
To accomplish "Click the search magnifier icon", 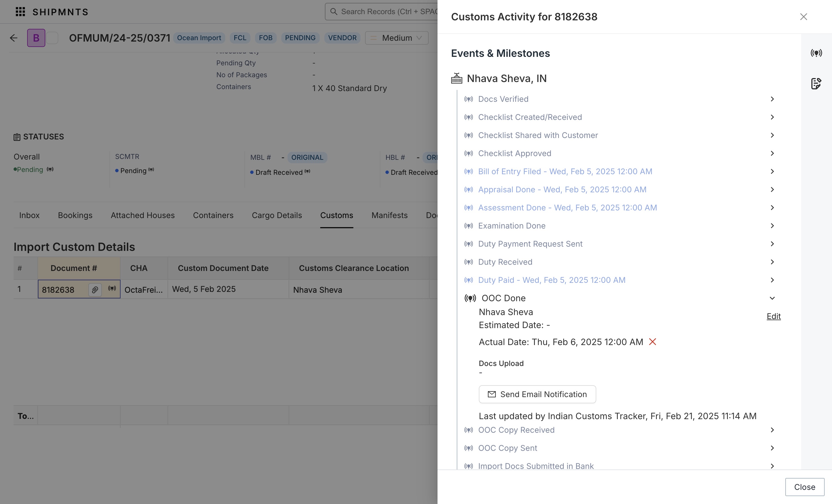I will click(334, 12).
